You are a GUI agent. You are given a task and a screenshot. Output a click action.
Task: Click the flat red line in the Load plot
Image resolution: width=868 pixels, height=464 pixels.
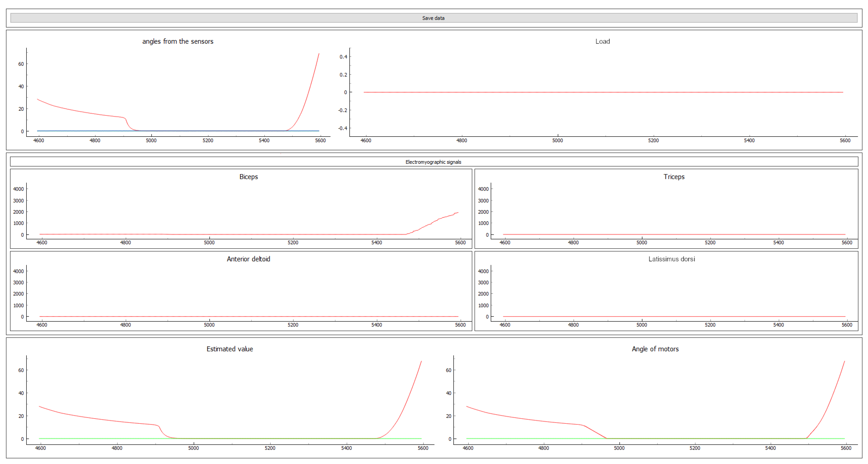pos(603,92)
